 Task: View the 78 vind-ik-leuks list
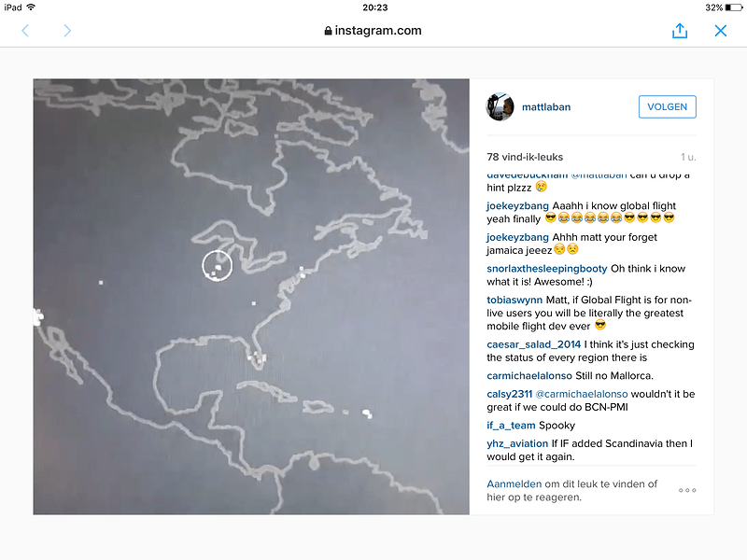[x=525, y=157]
